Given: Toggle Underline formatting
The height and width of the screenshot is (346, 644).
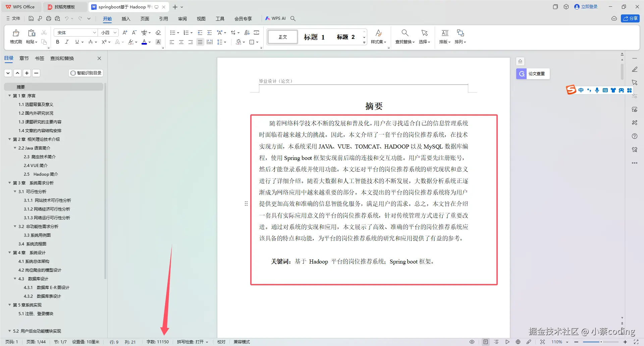Looking at the screenshot, I should [x=77, y=42].
